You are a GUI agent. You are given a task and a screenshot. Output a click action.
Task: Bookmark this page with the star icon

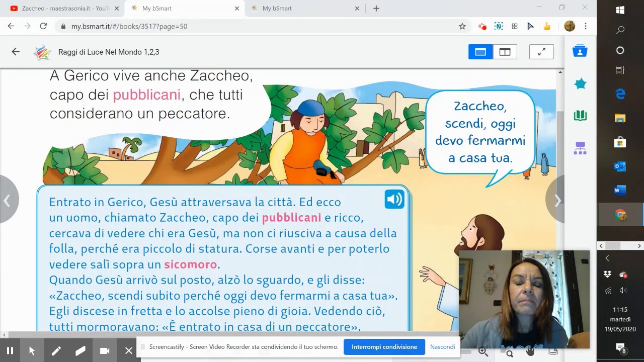[462, 26]
